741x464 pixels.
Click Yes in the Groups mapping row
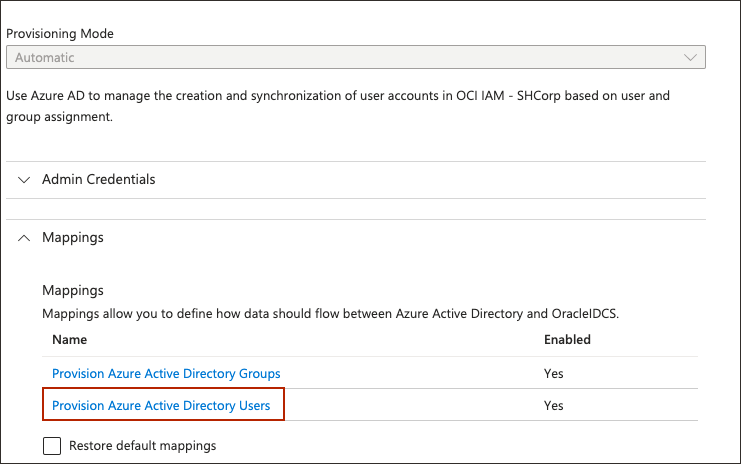[554, 373]
